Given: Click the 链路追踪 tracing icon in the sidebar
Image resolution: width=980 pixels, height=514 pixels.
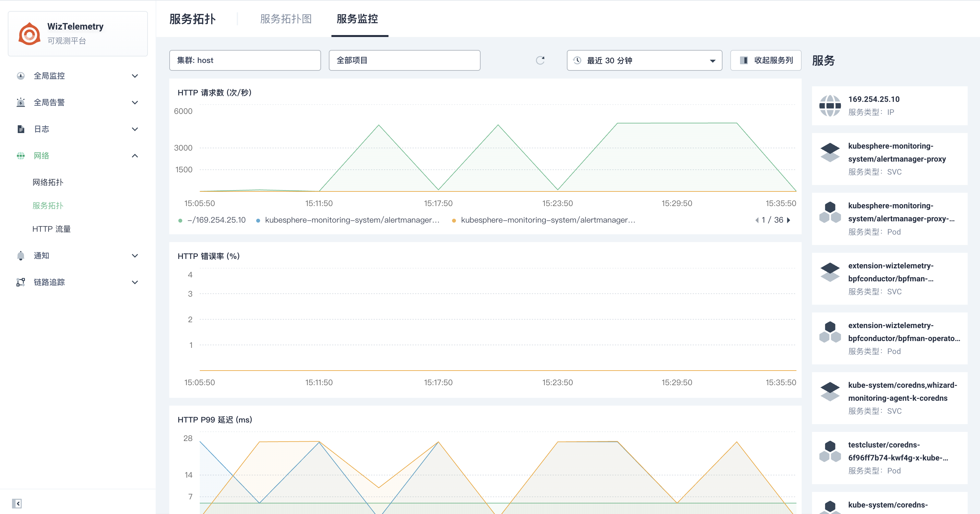Looking at the screenshot, I should (x=21, y=282).
